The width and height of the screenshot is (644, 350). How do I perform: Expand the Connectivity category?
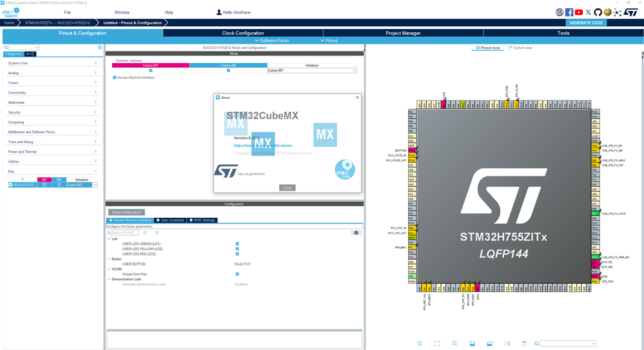click(x=52, y=92)
